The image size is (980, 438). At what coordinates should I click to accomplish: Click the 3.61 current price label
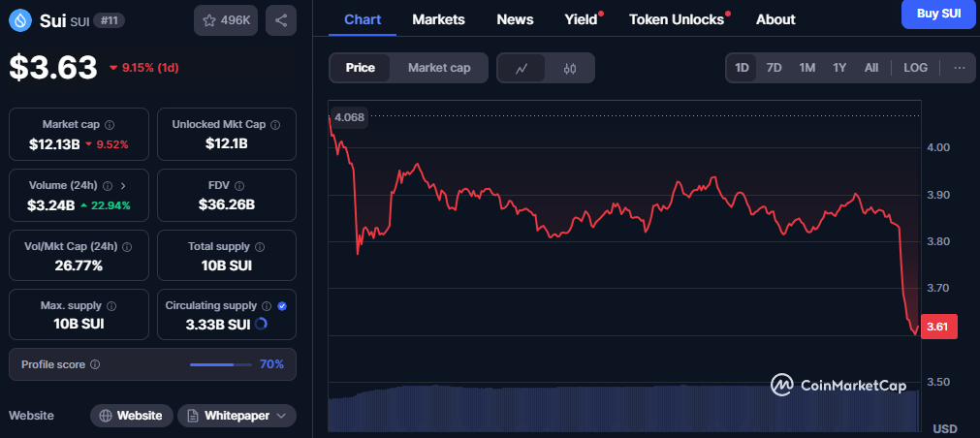coord(938,327)
